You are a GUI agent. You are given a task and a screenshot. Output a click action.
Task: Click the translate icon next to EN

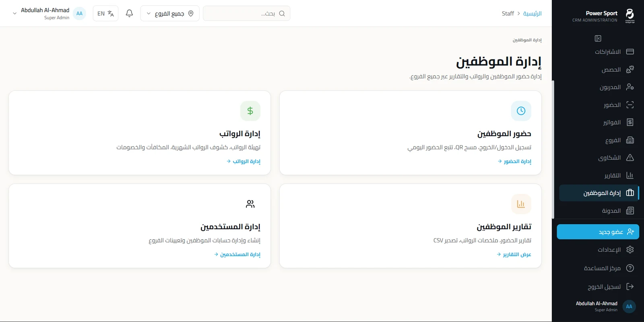[111, 13]
